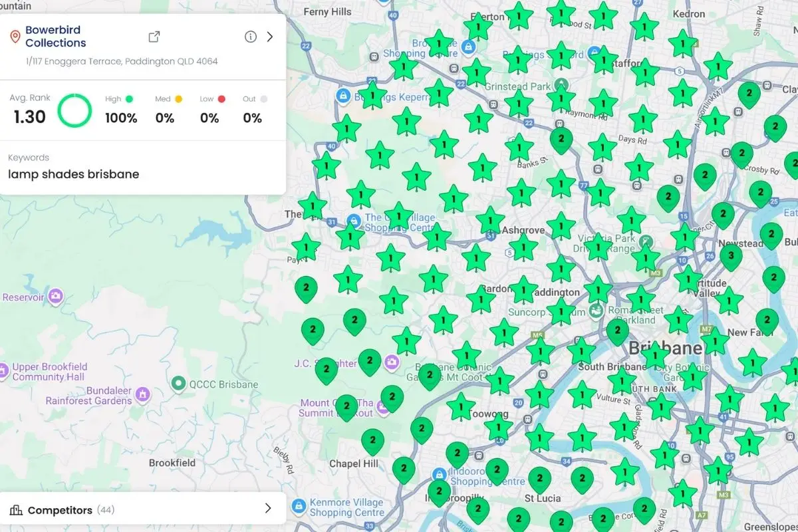
Task: Click the yellow Med rank dot
Action: click(178, 99)
